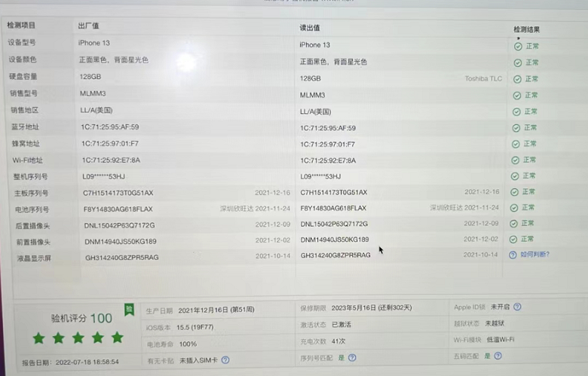Click the check icon in 电池序列号 row
Viewport: 588px width, 376px height.
[x=514, y=208]
